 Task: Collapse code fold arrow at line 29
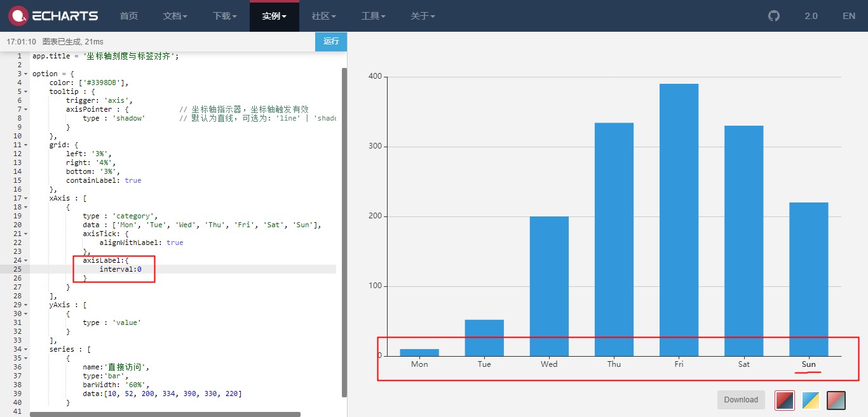pyautogui.click(x=26, y=305)
